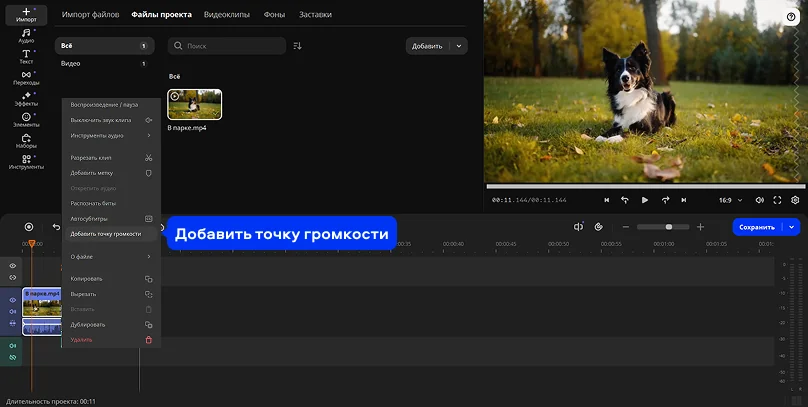Choose Автосубтитры in context menu
808x407 pixels.
[x=111, y=219]
